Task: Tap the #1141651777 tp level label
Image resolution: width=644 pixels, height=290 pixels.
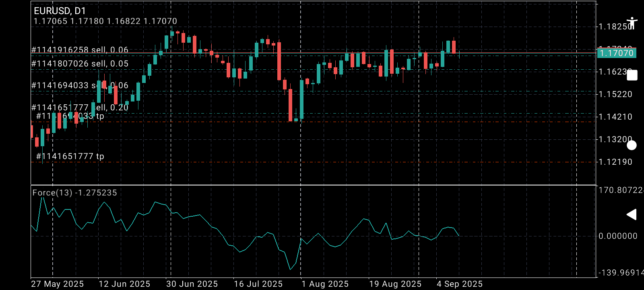Action: click(70, 156)
